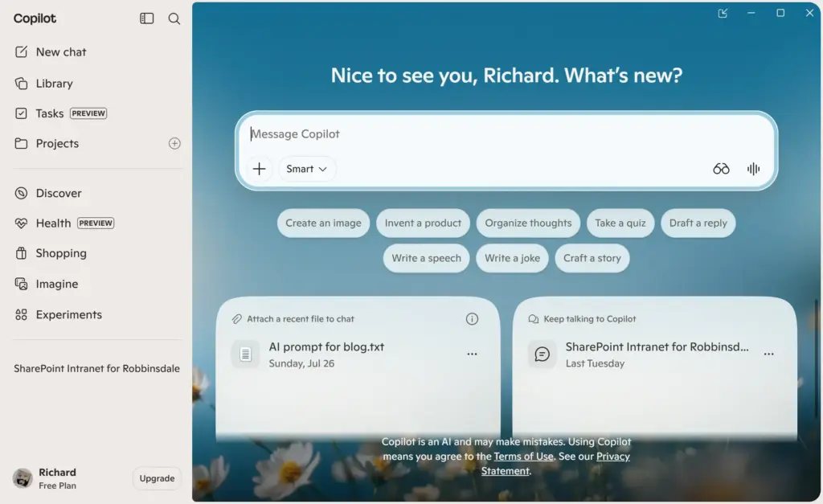Image resolution: width=823 pixels, height=504 pixels.
Task: Open SharePoint Intranet for Robbinsdale sidebar chat
Action: [96, 368]
